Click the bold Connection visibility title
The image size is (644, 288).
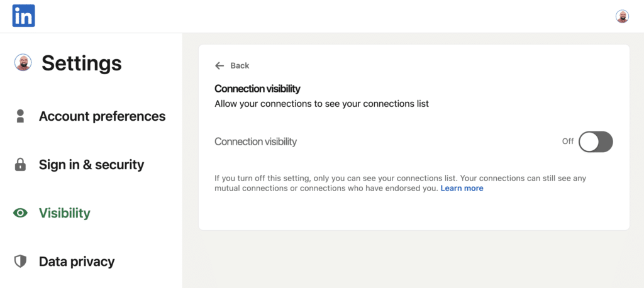257,89
